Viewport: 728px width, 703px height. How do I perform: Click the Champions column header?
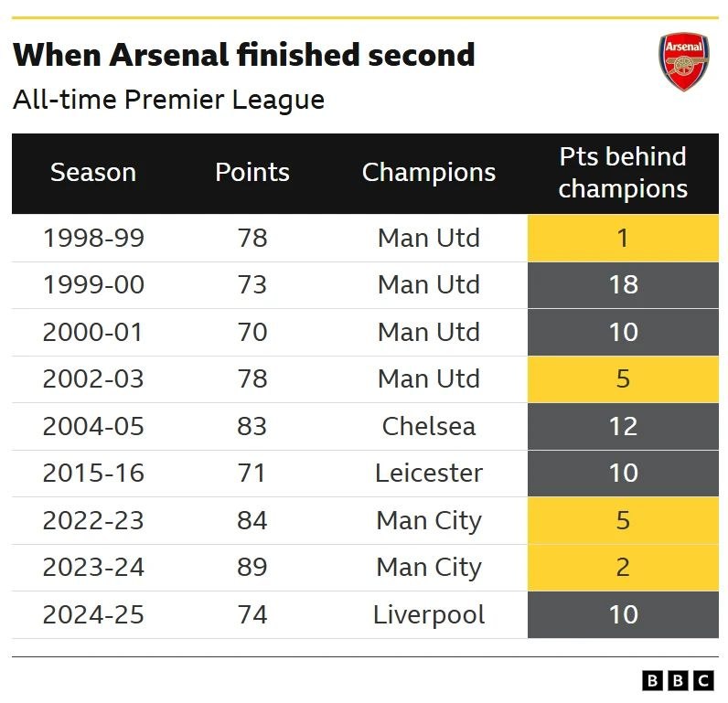coord(429,173)
